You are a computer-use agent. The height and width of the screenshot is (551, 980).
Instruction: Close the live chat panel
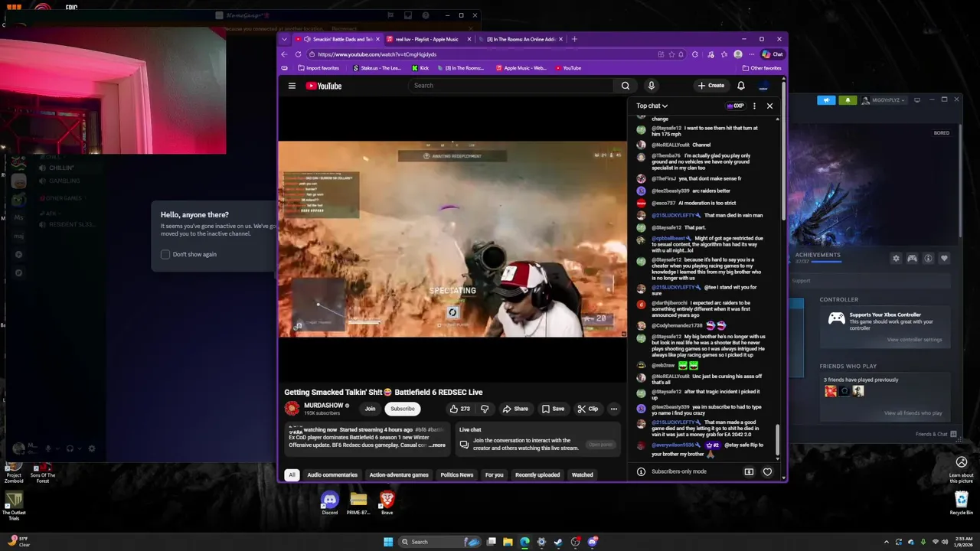tap(769, 106)
